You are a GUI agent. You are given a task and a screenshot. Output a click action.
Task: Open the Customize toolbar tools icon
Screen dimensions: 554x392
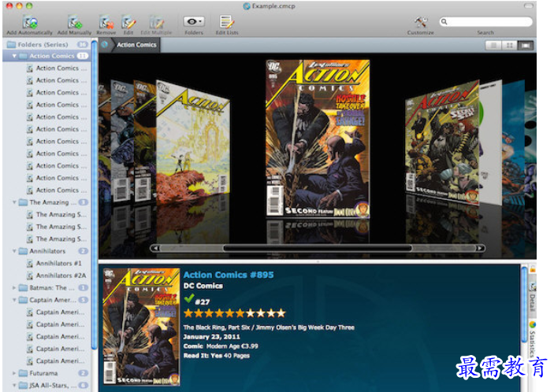pos(421,22)
